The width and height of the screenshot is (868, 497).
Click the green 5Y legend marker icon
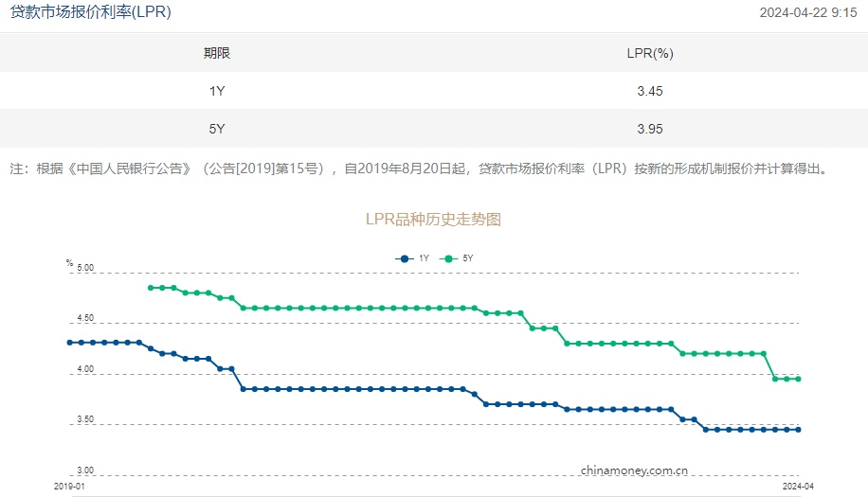[x=449, y=258]
